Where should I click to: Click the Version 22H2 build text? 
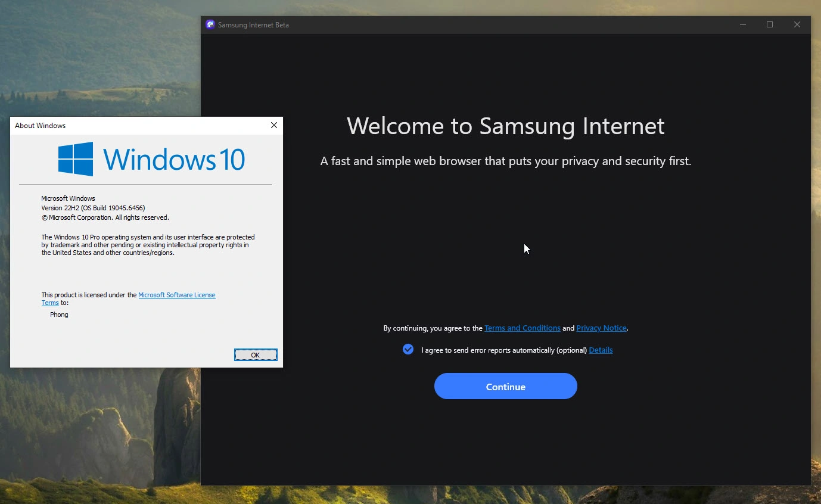click(x=93, y=208)
